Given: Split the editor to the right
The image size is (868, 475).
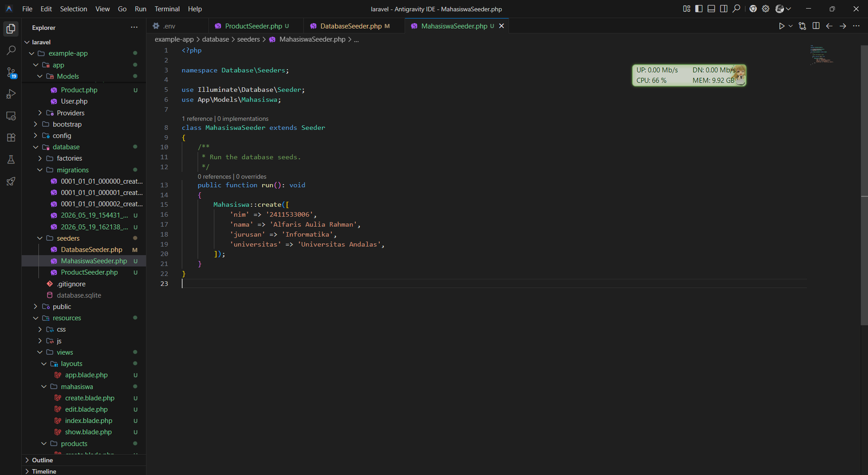Looking at the screenshot, I should [816, 26].
